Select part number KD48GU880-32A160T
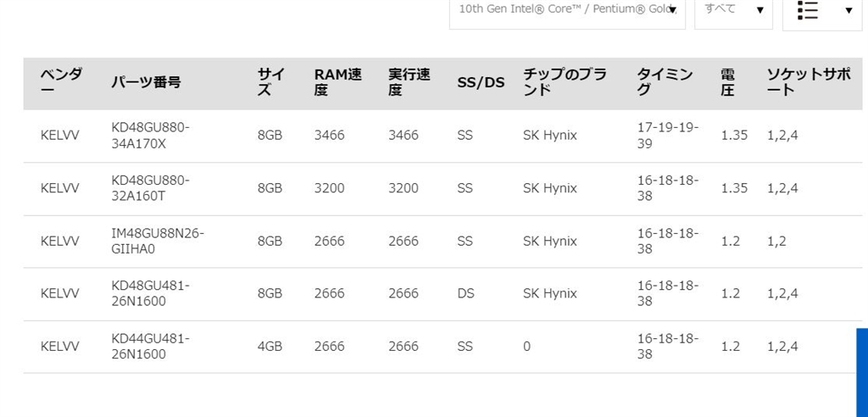The image size is (868, 417). click(151, 188)
